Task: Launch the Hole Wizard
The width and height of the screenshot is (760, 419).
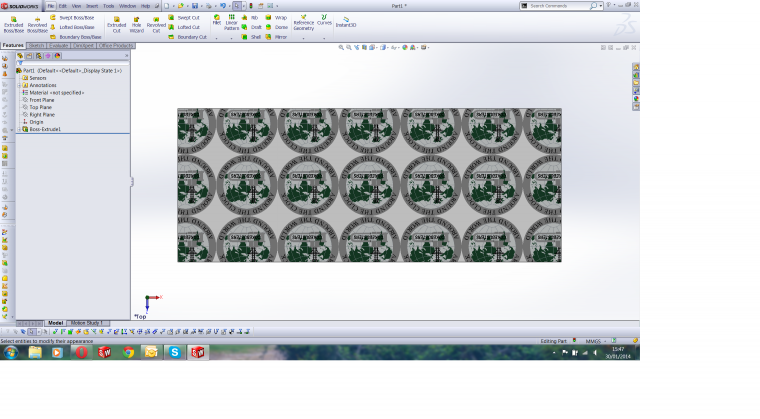Action: pyautogui.click(x=137, y=24)
